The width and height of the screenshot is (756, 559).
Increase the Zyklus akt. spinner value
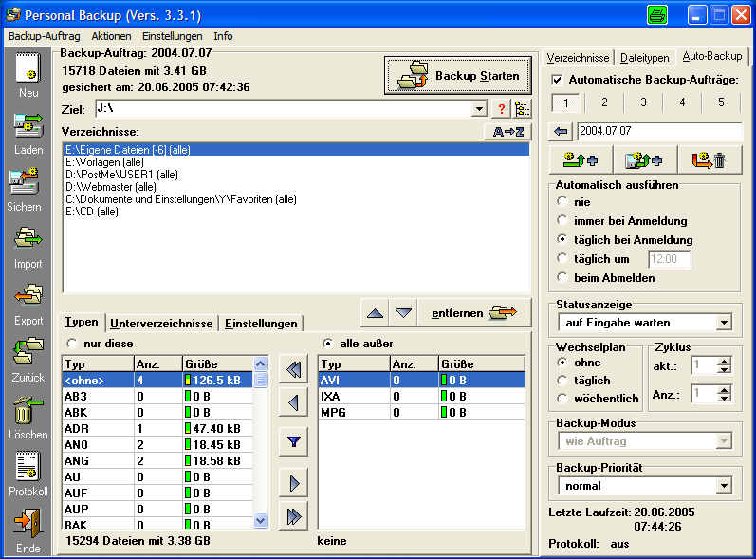(x=724, y=362)
